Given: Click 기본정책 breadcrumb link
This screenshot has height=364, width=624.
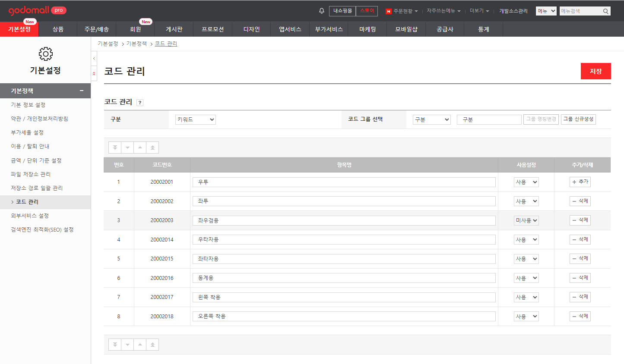Looking at the screenshot, I should point(136,44).
